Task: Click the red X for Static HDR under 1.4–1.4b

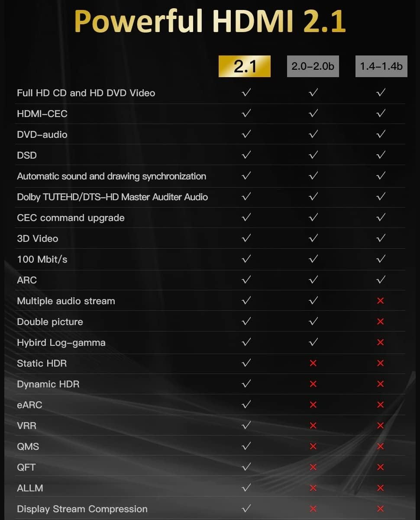Action: 381,363
